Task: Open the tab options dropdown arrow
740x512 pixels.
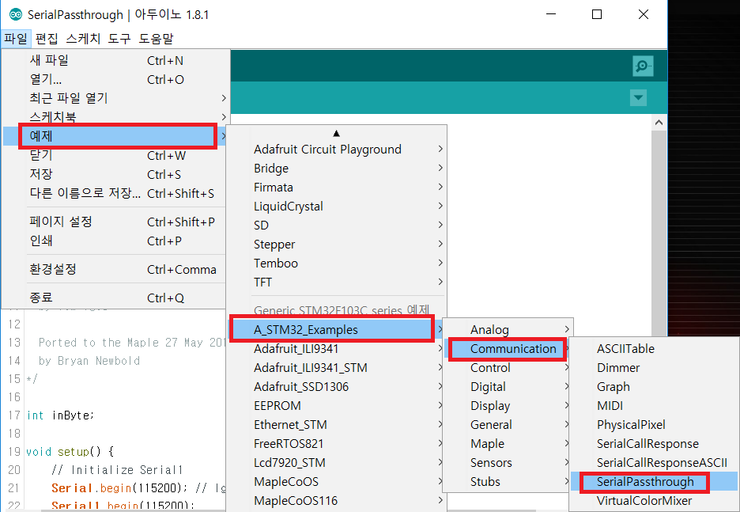Action: point(638,98)
